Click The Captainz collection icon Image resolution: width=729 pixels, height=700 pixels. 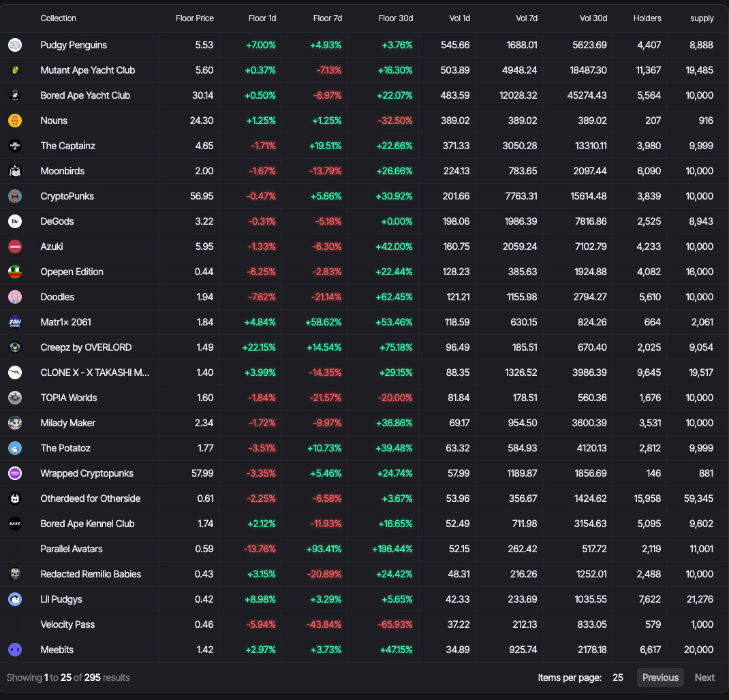15,146
